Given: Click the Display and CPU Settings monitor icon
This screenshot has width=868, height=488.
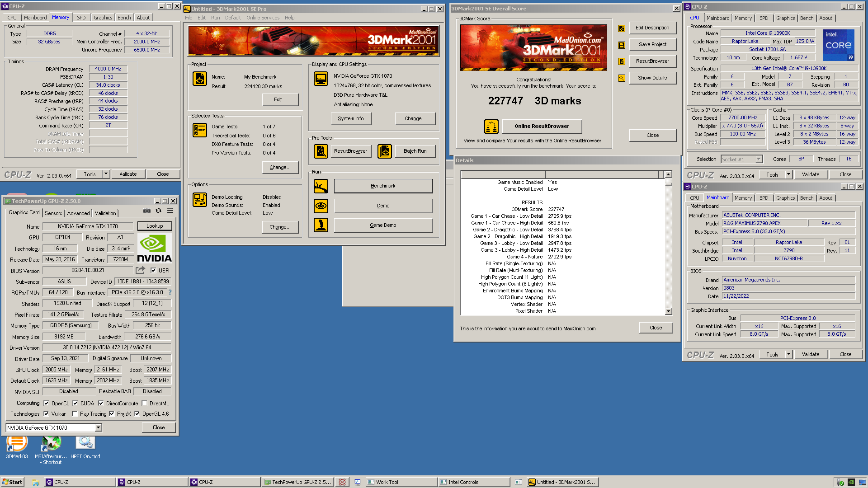Looking at the screenshot, I should [321, 79].
